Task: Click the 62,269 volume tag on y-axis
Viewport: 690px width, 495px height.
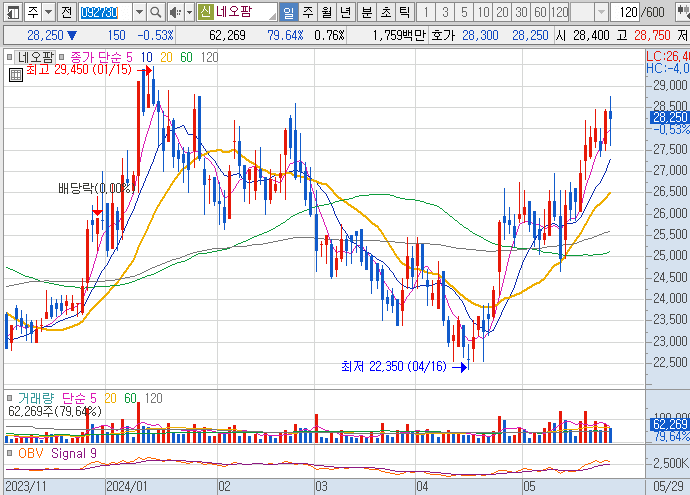Action: 669,424
